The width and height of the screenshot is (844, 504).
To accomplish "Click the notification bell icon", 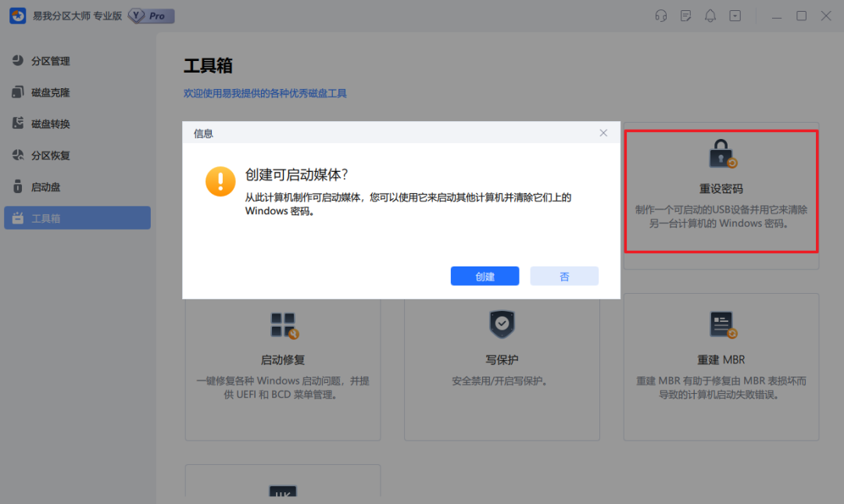I will [710, 16].
